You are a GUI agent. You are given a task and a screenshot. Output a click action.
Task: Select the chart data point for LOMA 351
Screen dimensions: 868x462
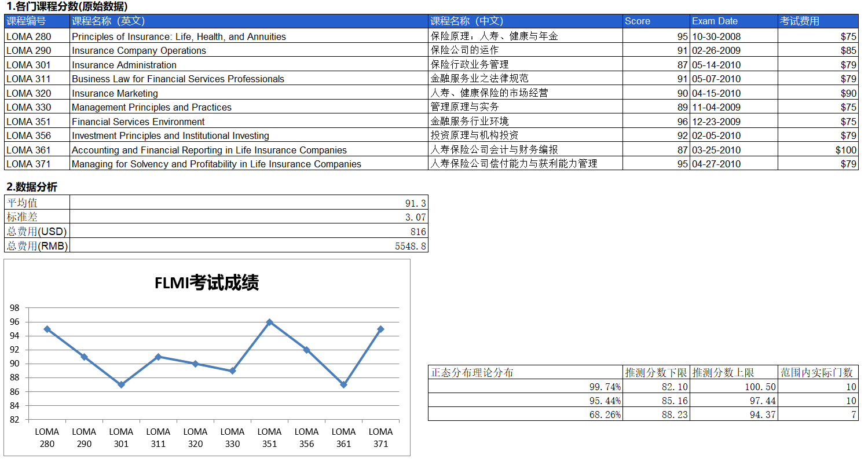pos(269,322)
